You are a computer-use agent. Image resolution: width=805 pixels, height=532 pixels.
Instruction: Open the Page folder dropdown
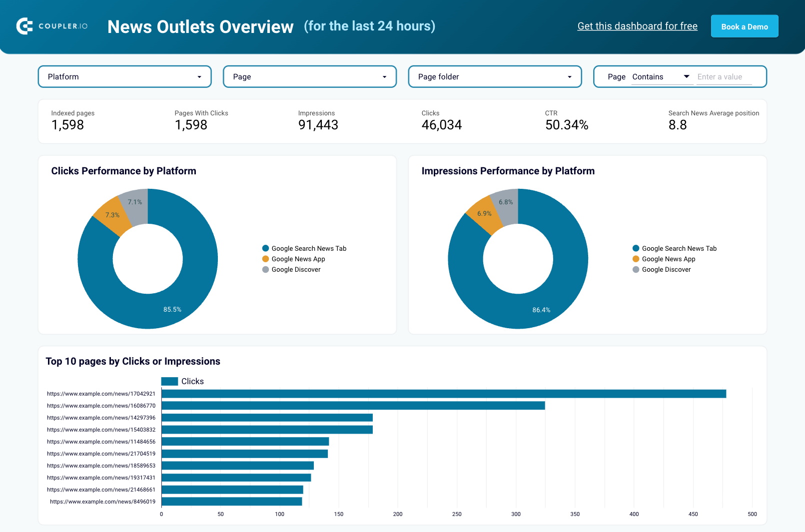click(x=495, y=77)
